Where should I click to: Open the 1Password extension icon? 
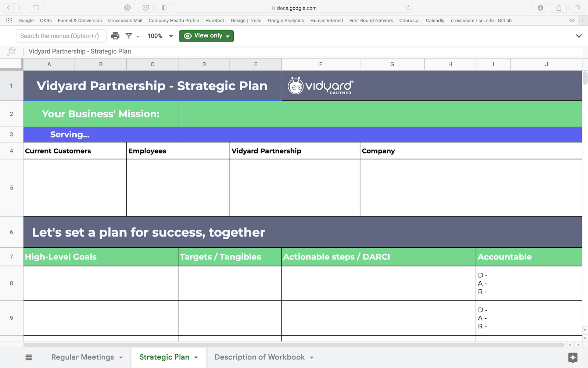127,8
